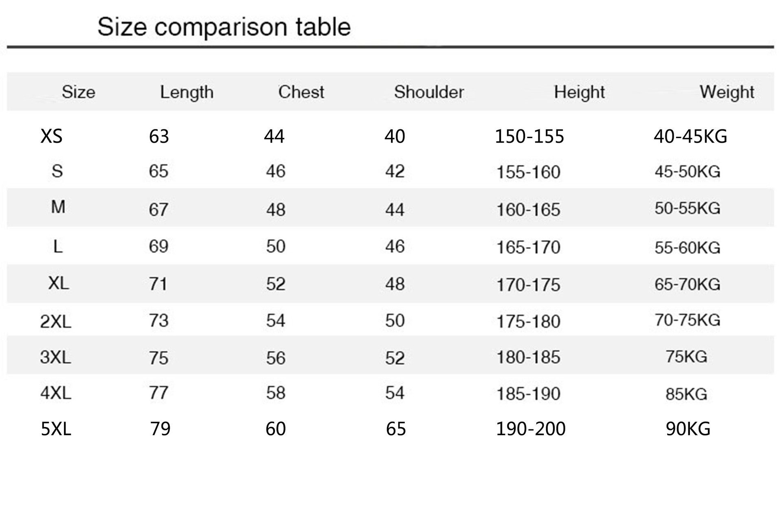Viewport: 782px width, 532px height.
Task: Click the 90KG weight cell
Action: point(688,429)
